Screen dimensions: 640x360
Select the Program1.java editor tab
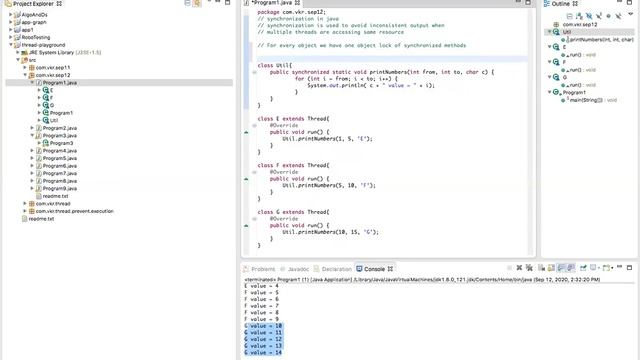272,3
